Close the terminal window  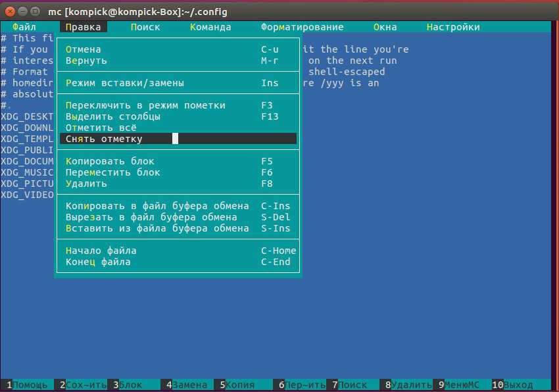11,11
